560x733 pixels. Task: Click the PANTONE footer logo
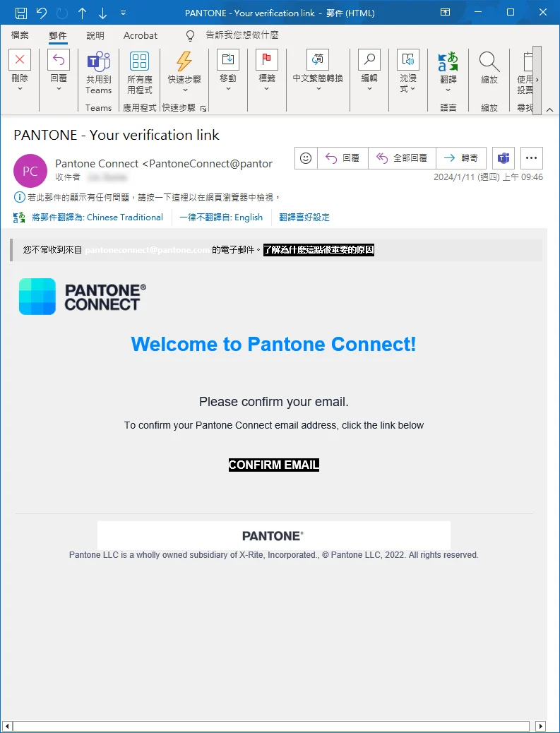(x=273, y=536)
